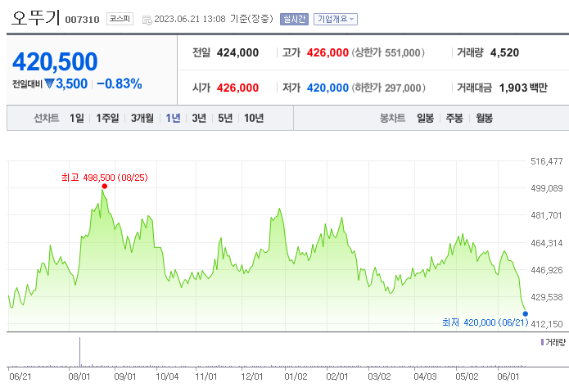
Task: Click the 오뚜기 company name
Action: click(35, 17)
